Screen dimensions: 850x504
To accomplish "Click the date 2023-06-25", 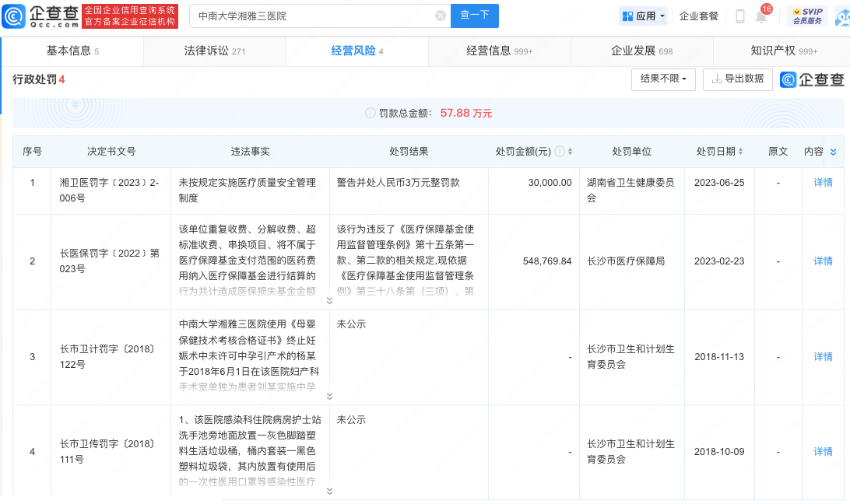I will [x=719, y=183].
